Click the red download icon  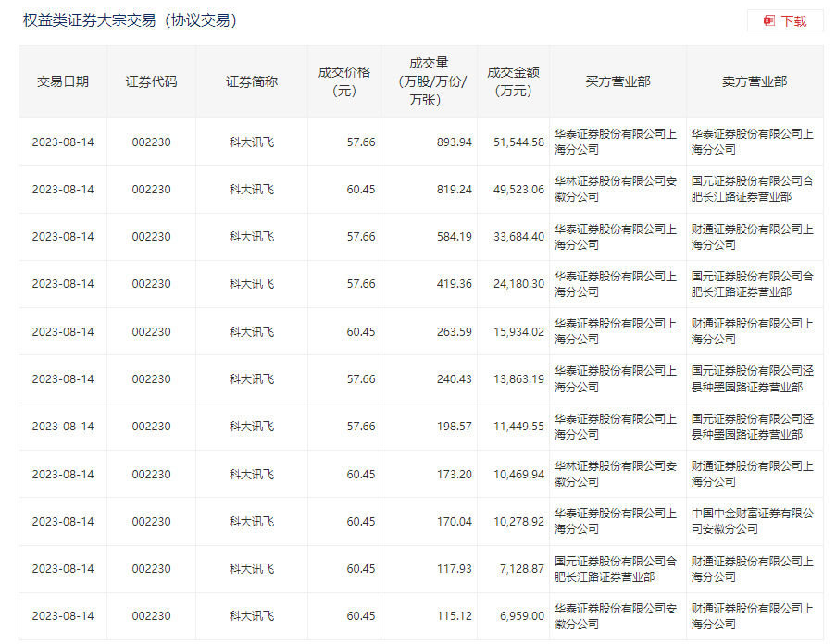pos(768,20)
